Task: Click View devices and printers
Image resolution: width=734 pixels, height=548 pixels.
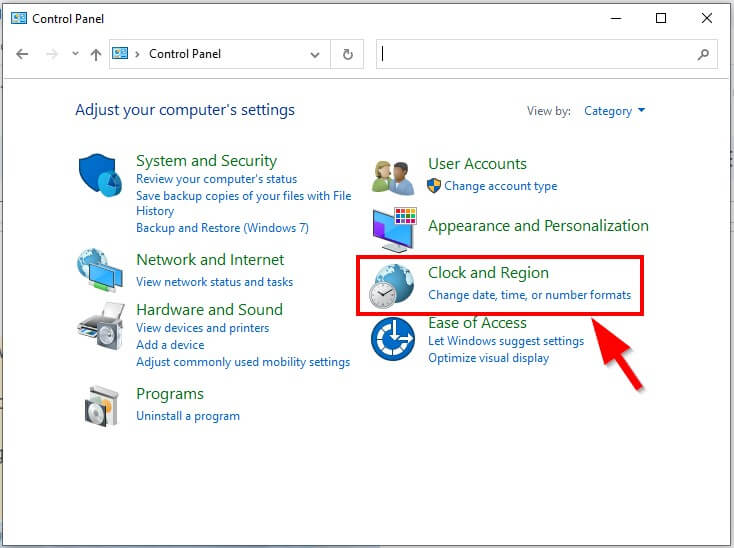Action: (x=203, y=328)
